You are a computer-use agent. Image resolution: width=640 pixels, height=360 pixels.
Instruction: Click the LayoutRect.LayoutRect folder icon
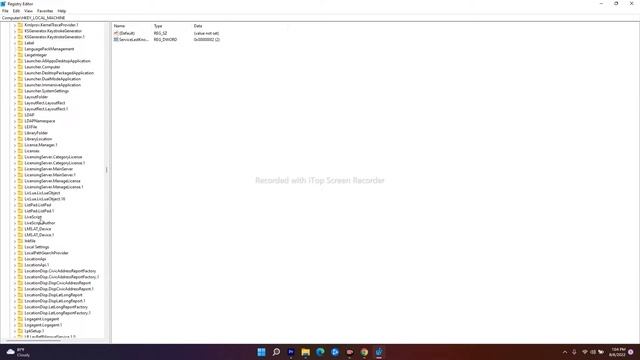(20, 103)
